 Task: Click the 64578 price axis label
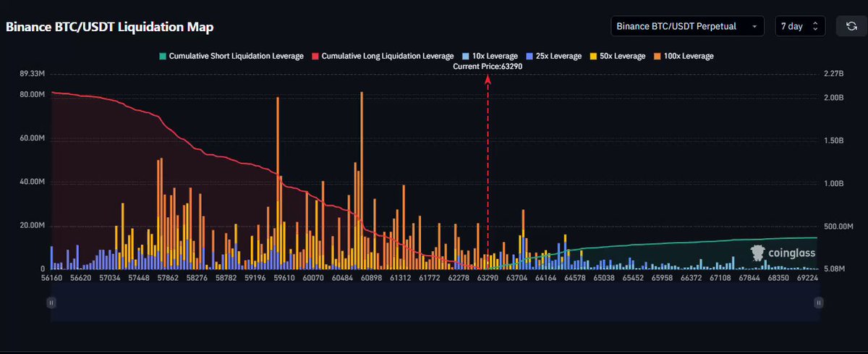coord(576,277)
